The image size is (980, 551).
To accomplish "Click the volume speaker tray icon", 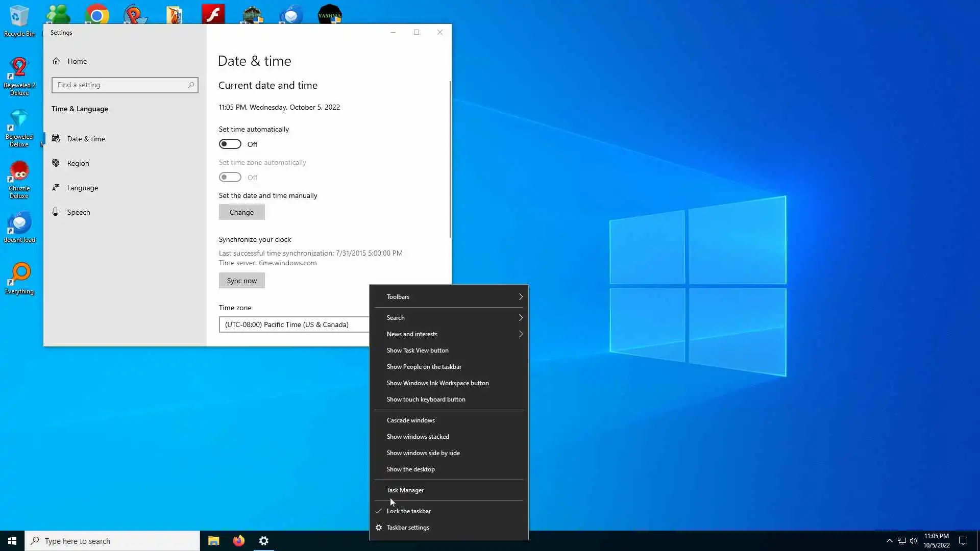I will tap(914, 541).
